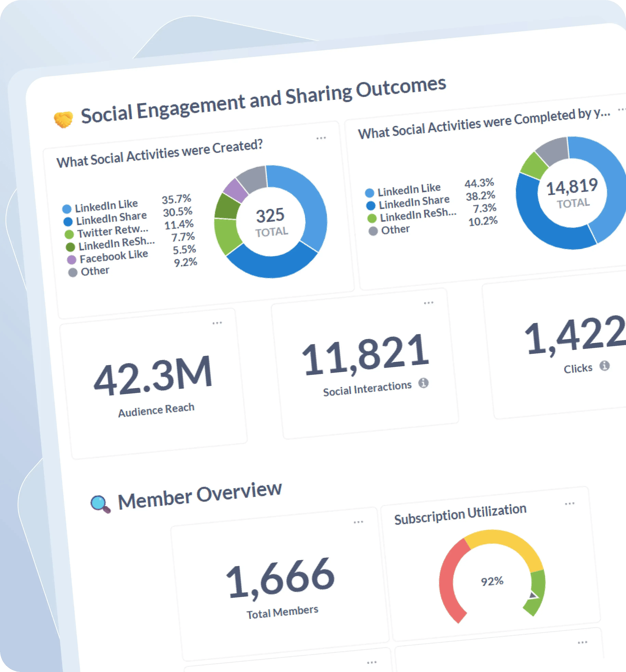
Task: Click the purple Facebook Like donut segment
Action: (x=235, y=190)
